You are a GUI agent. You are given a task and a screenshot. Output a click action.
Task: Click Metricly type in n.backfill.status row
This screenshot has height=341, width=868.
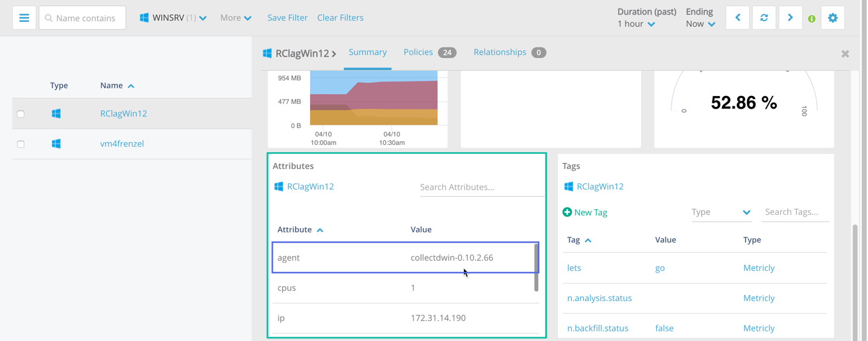[x=759, y=328]
